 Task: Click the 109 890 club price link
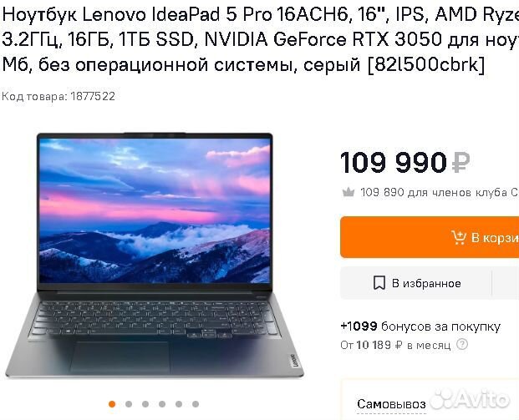click(440, 192)
